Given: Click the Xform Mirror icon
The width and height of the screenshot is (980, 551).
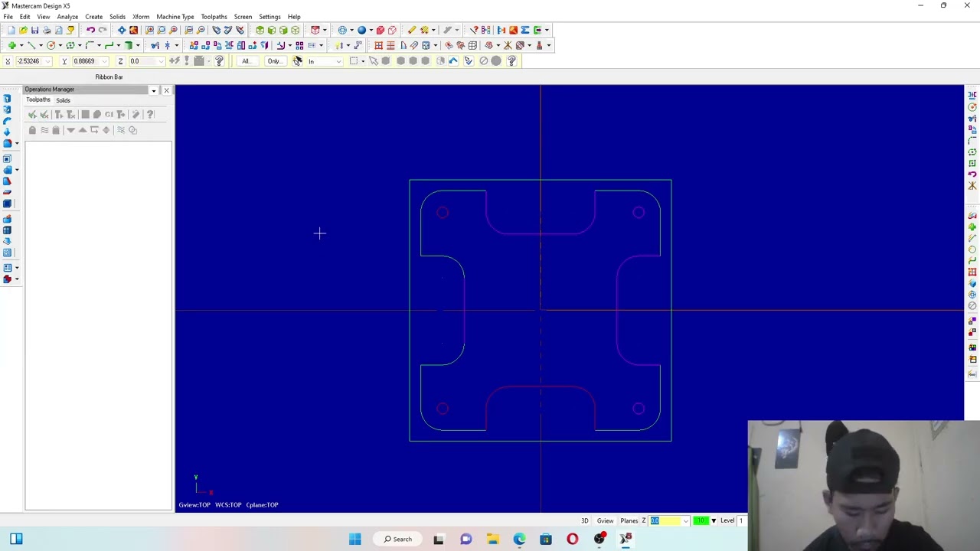Looking at the screenshot, I should 229,45.
